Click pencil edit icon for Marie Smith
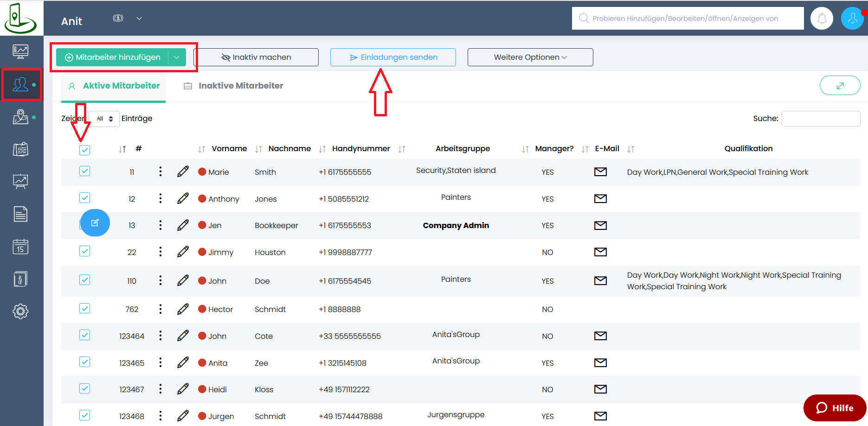 click(183, 172)
